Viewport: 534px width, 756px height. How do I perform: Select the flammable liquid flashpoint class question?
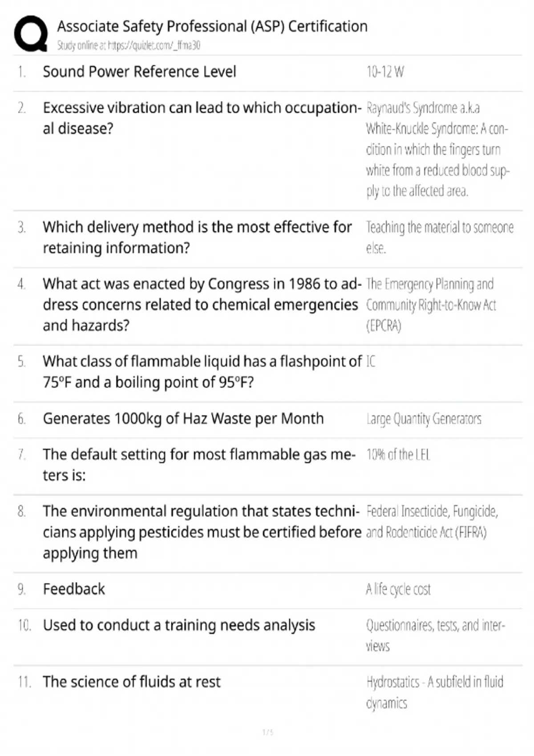coord(202,372)
